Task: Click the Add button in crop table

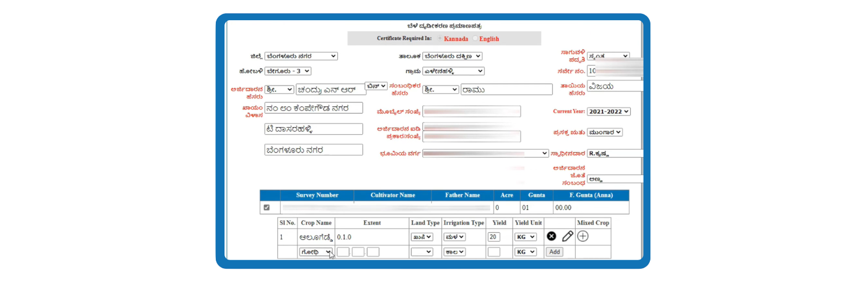Action: click(x=555, y=252)
